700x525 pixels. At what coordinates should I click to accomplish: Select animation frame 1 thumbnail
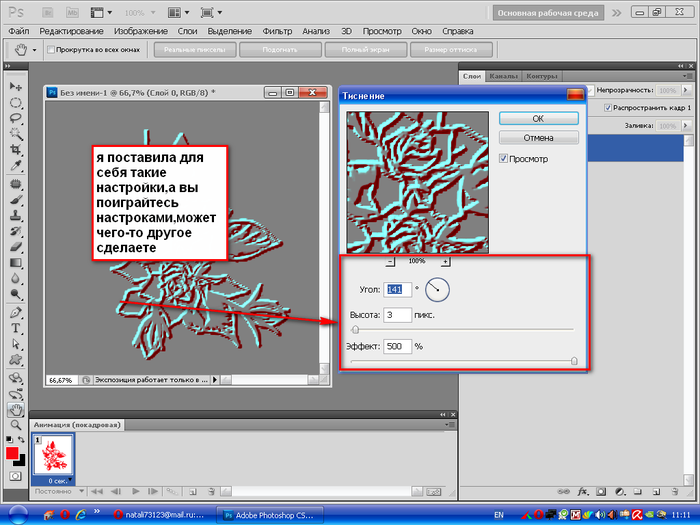pyautogui.click(x=53, y=455)
